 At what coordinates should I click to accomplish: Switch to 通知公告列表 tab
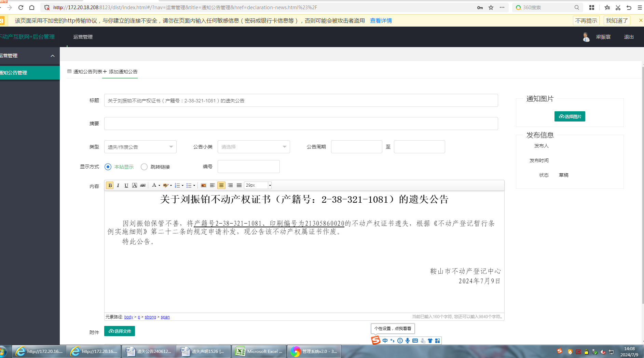[x=85, y=72]
